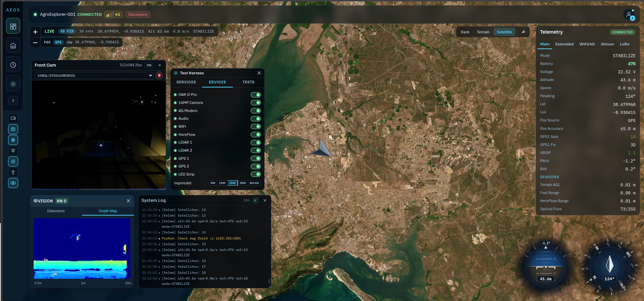Toggle the LiDAR 2 switch
This screenshot has width=644, height=301.
tap(256, 150)
